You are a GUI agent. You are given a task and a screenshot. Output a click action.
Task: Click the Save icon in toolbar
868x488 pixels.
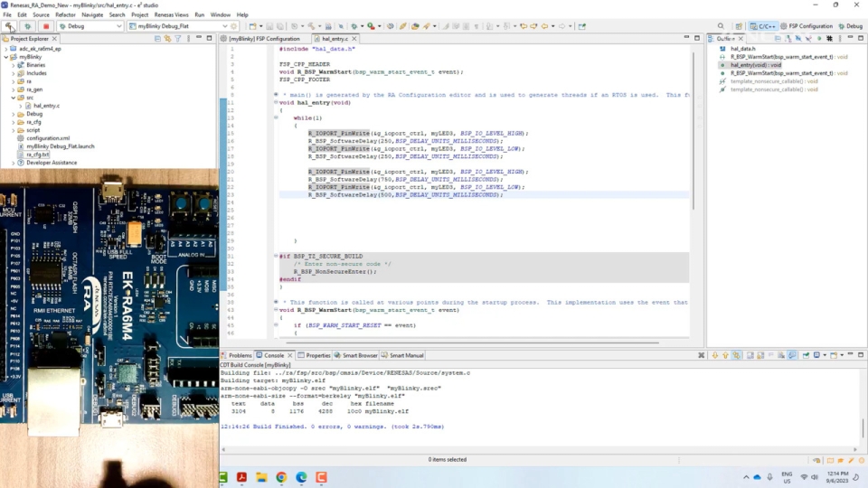point(269,26)
